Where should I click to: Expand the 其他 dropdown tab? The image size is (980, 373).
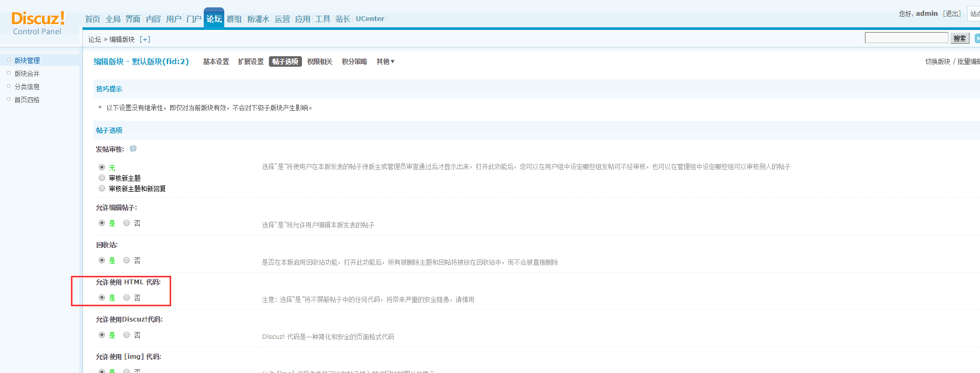(x=385, y=61)
